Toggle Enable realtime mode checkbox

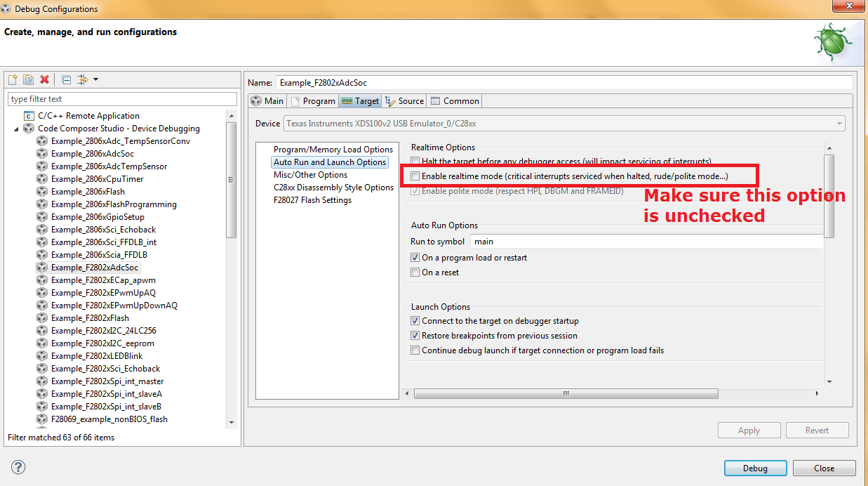[415, 176]
